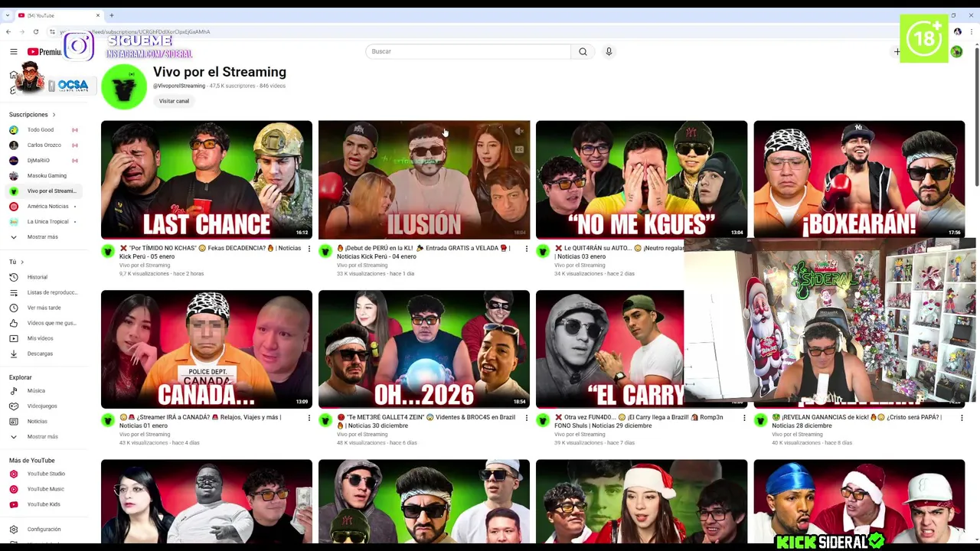Click the browser reload button
980x551 pixels.
coord(35,32)
